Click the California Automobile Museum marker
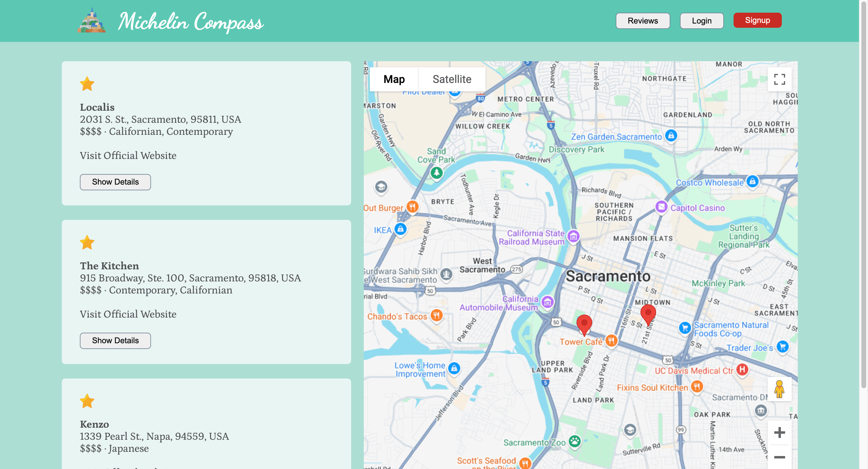The image size is (868, 469). [547, 302]
